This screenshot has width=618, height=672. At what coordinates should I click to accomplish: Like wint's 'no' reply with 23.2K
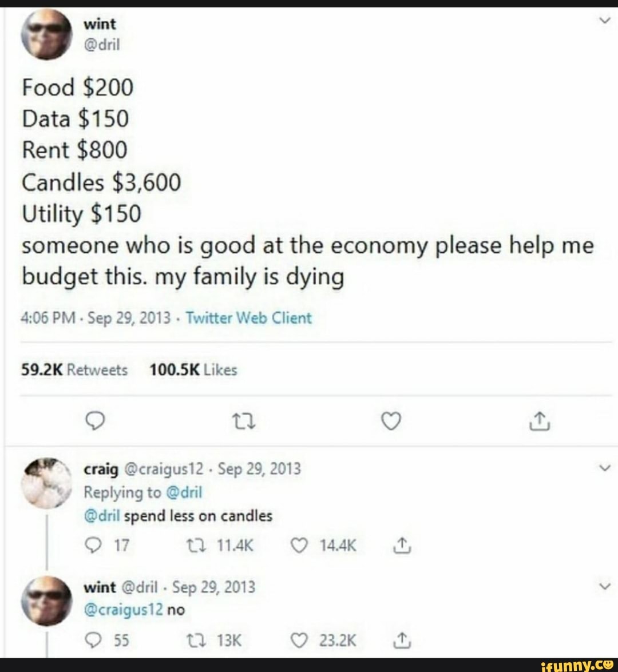tap(299, 641)
